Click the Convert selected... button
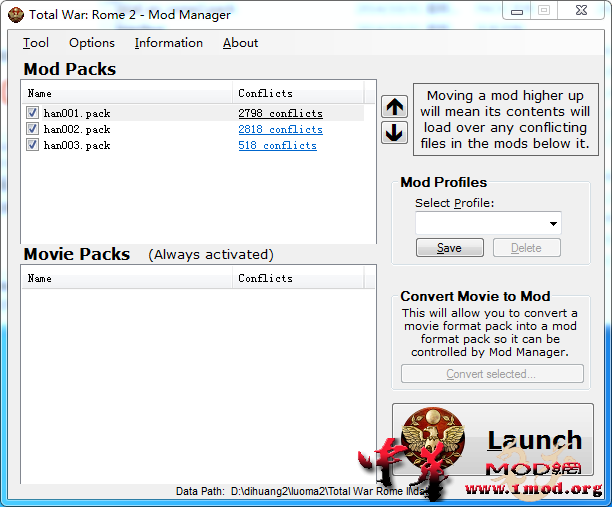Viewport: 612px width, 507px height. [492, 374]
